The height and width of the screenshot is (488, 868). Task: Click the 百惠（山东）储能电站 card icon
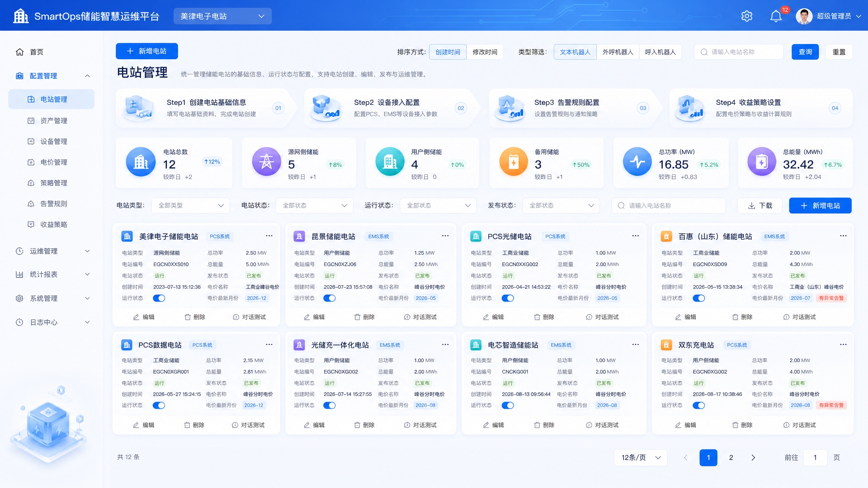(x=666, y=236)
